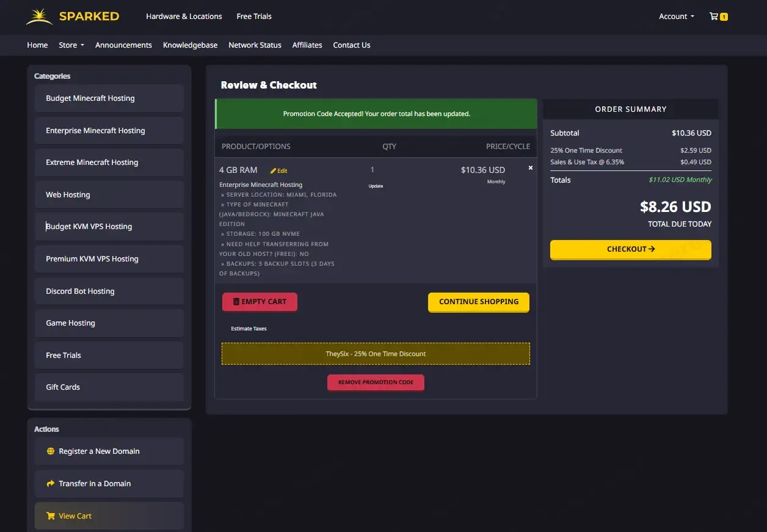Viewport: 767px width, 532px height.
Task: Select Extreme Minecraft Hosting category
Action: [x=109, y=162]
